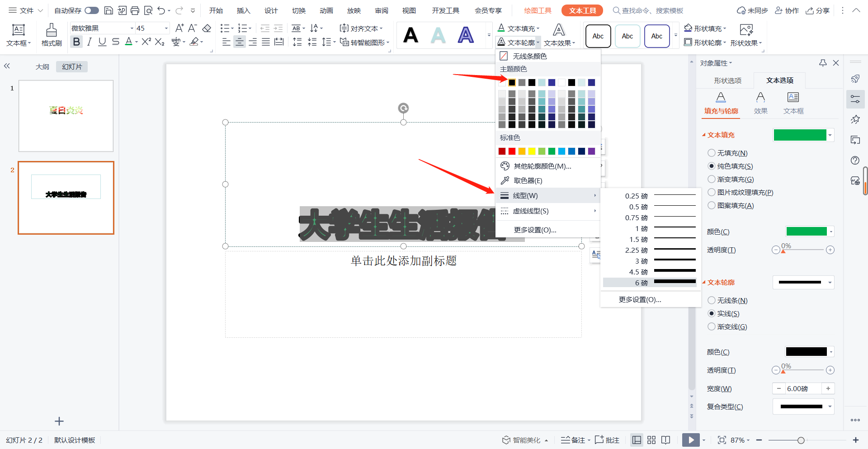
Task: Click the save icon in quick toolbar
Action: (108, 10)
